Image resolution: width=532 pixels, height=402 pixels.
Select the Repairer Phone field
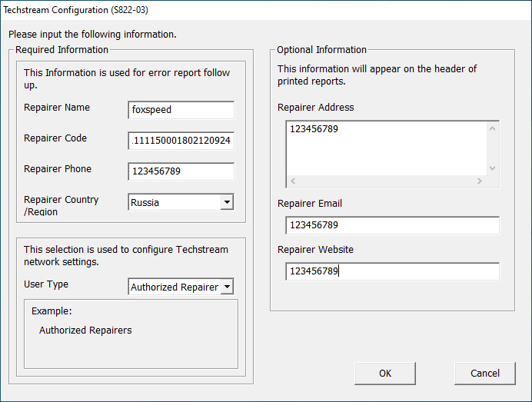(x=181, y=171)
